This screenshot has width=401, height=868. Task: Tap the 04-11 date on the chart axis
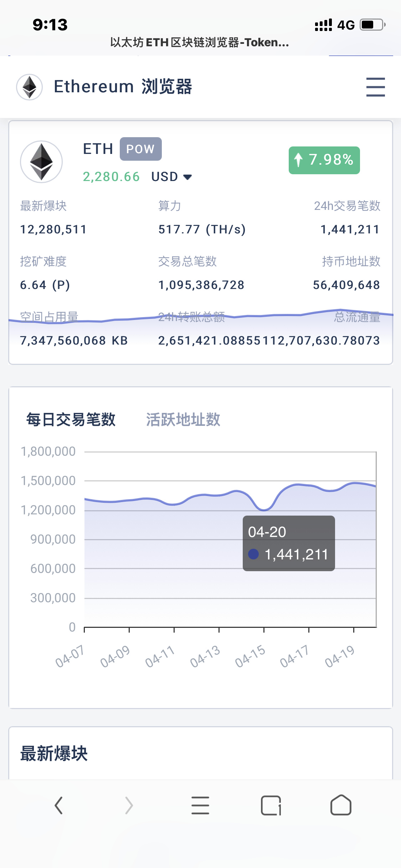(160, 656)
